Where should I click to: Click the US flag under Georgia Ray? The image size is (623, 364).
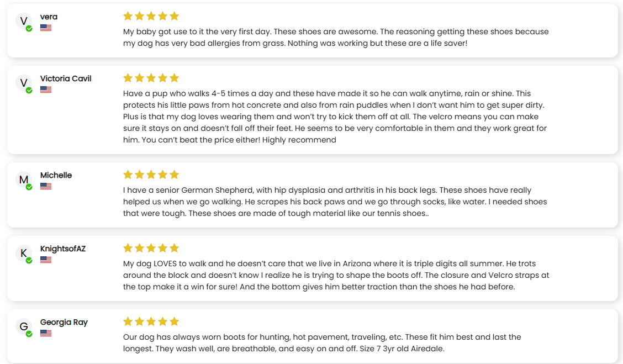46,333
